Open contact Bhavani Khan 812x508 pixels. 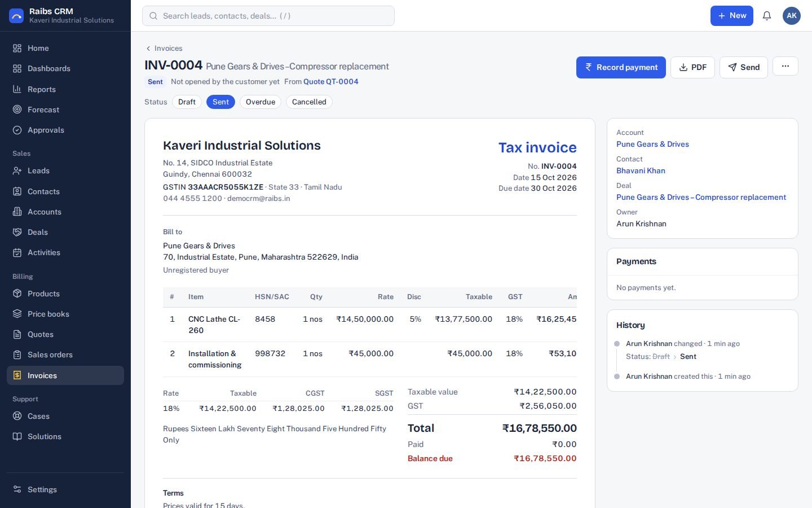[641, 170]
